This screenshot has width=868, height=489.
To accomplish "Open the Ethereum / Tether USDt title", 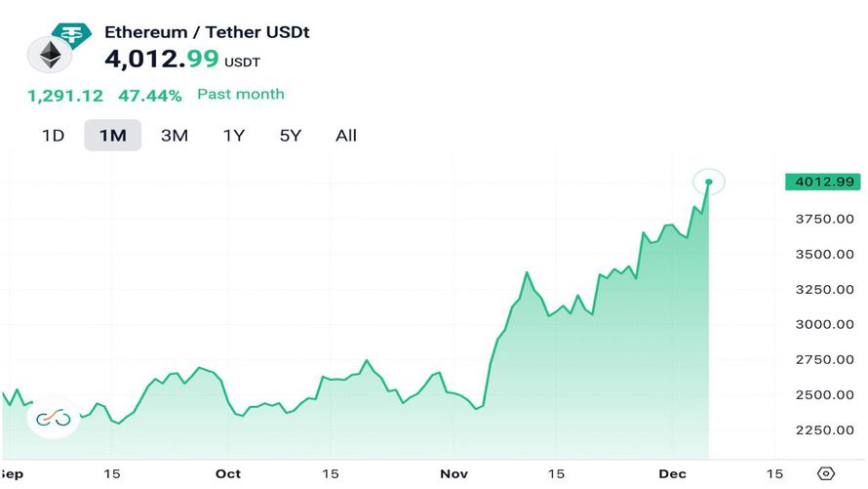I will (207, 32).
